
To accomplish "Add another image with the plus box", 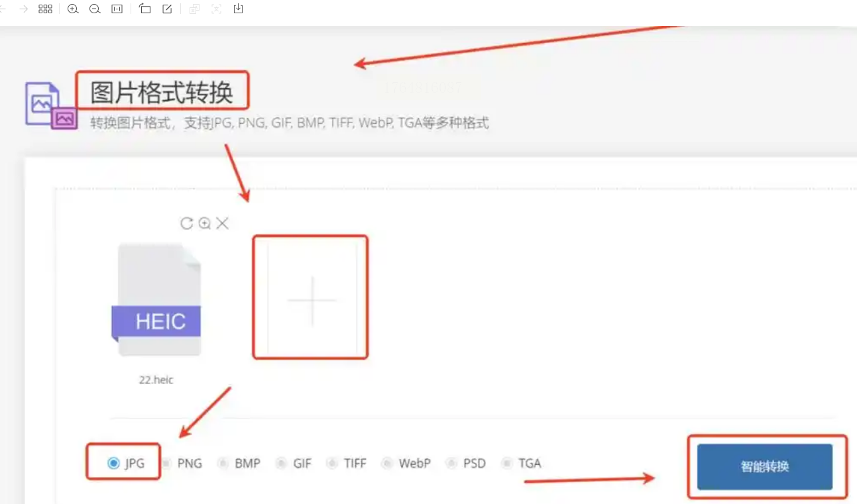I will tap(312, 299).
